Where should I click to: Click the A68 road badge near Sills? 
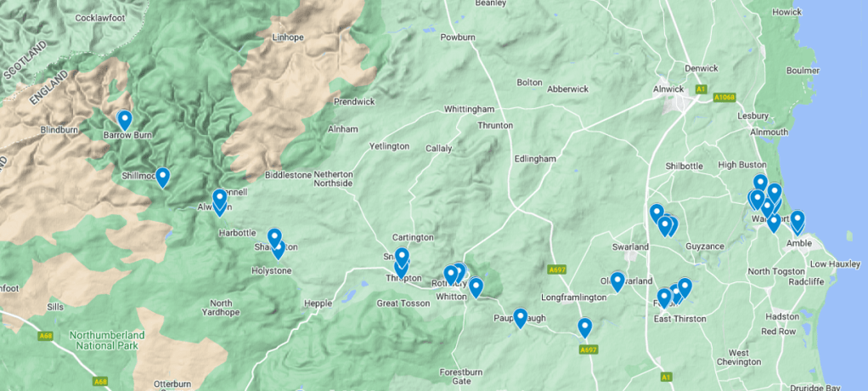[x=46, y=335]
